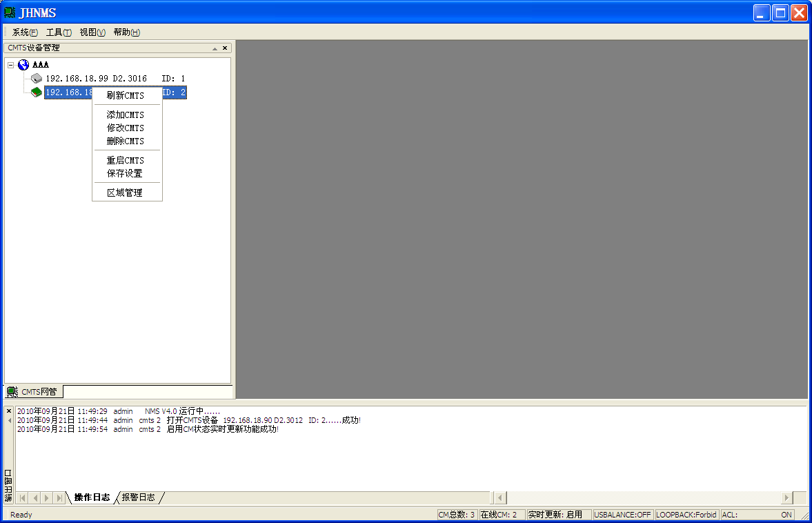Switch to the 操作日志 tab
This screenshot has width=812, height=523.
pyautogui.click(x=92, y=497)
